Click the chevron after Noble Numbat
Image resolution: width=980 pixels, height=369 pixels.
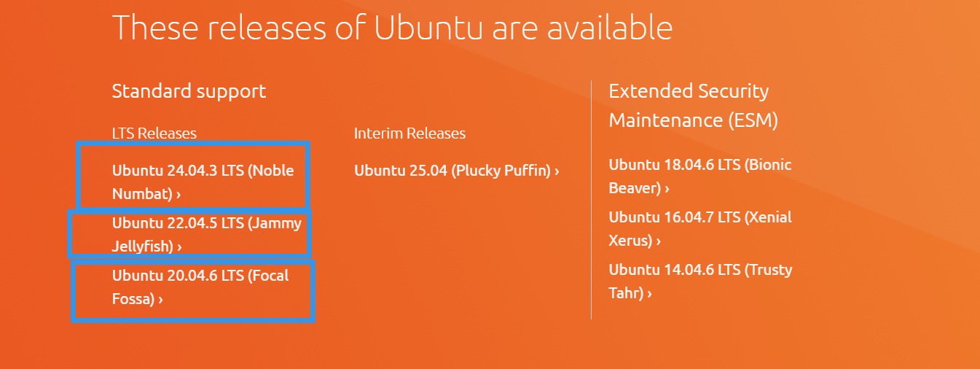point(179,195)
